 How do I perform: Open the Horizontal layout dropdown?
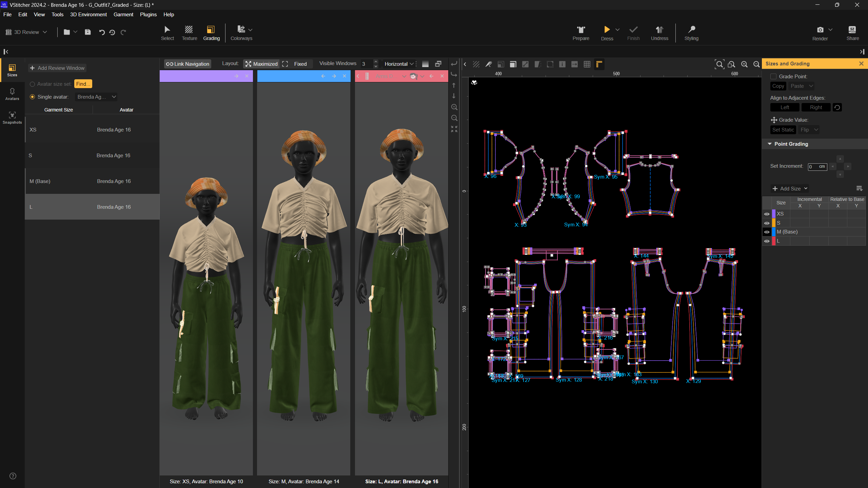pos(398,64)
